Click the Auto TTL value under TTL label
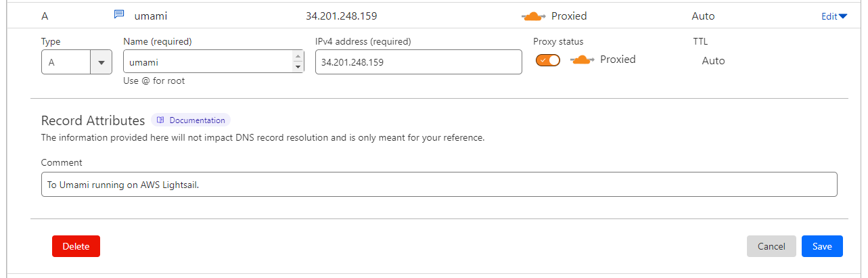The image size is (868, 278). coord(713,61)
